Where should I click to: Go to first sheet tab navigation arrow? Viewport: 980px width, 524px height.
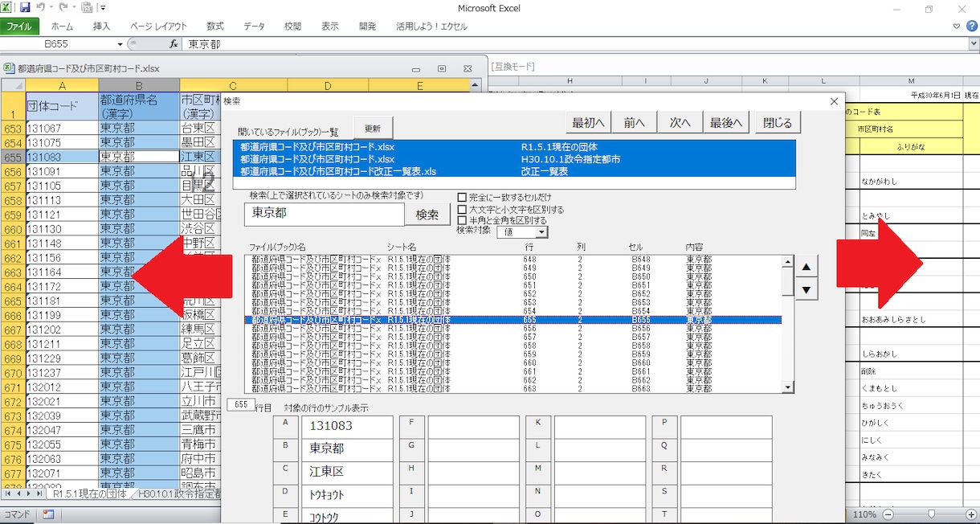(x=7, y=494)
